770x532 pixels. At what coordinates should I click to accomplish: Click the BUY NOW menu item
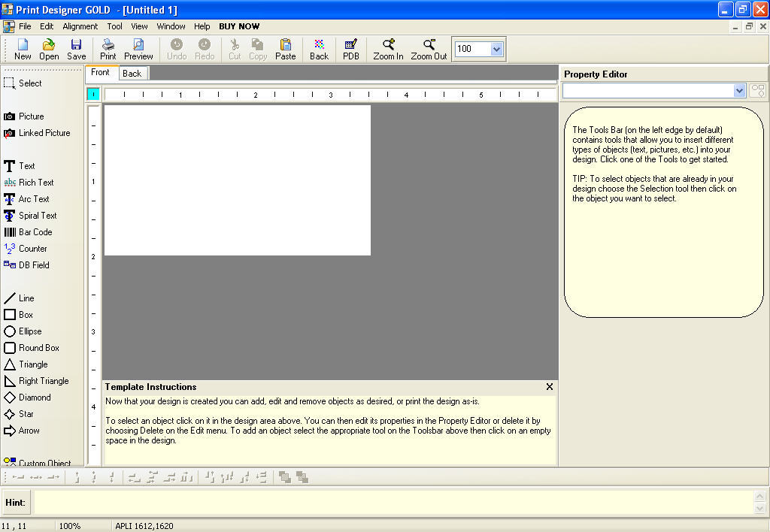pos(239,26)
